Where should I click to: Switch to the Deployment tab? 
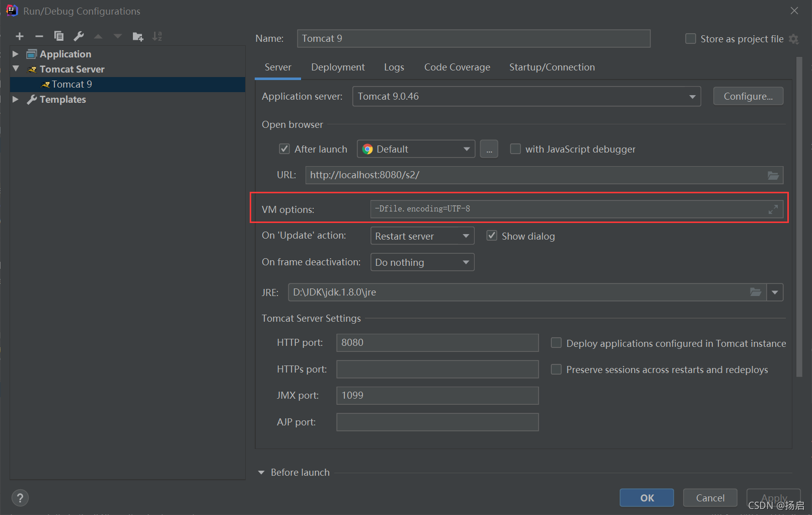pos(338,67)
